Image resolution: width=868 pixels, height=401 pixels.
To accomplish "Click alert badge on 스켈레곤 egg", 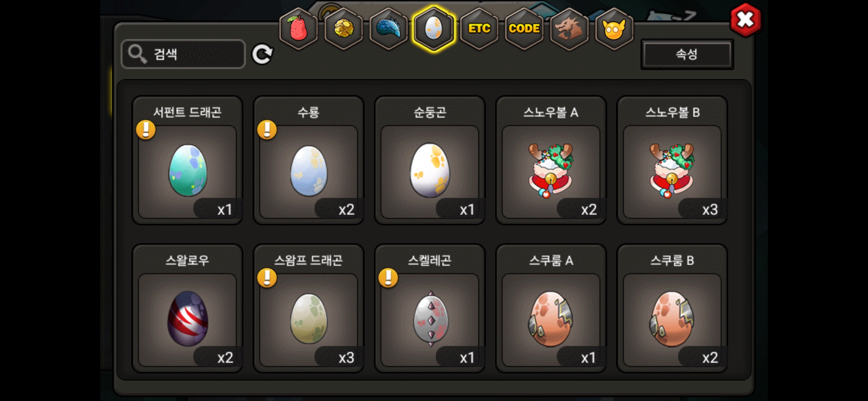I will click(388, 278).
